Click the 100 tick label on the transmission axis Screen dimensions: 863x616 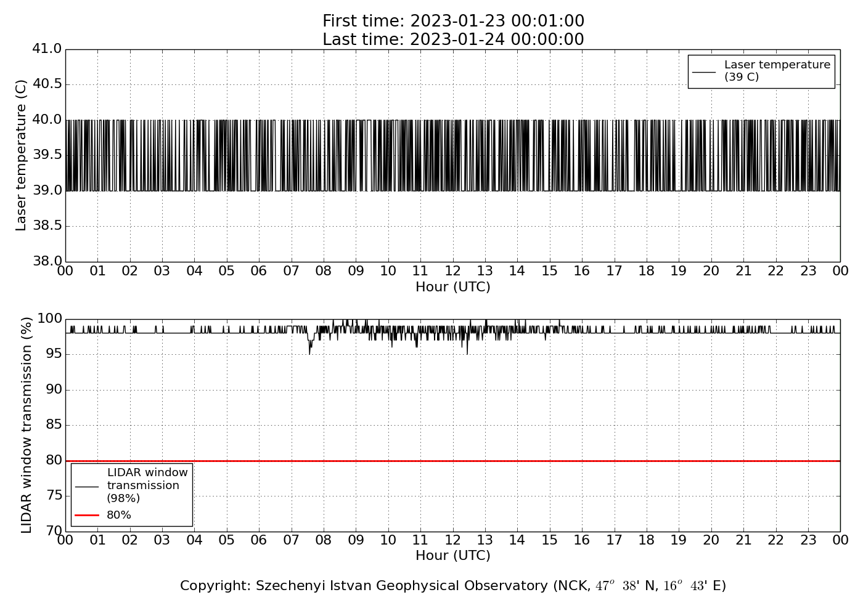pos(50,318)
